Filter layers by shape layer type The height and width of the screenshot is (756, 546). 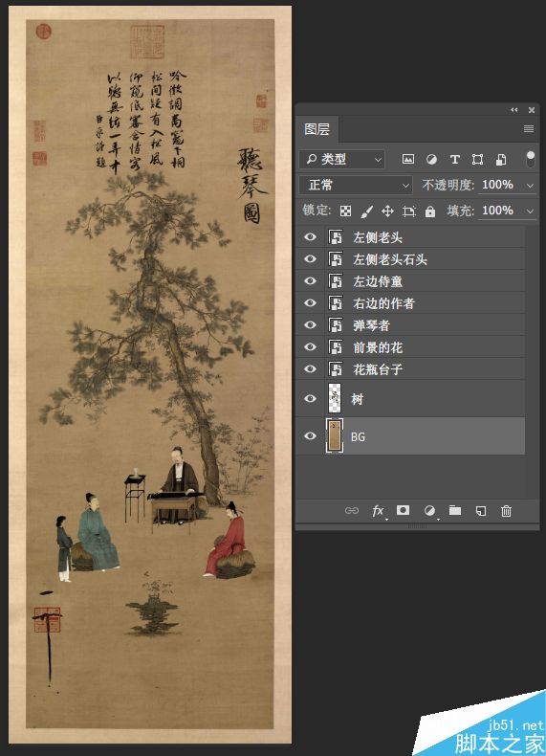coord(477,159)
